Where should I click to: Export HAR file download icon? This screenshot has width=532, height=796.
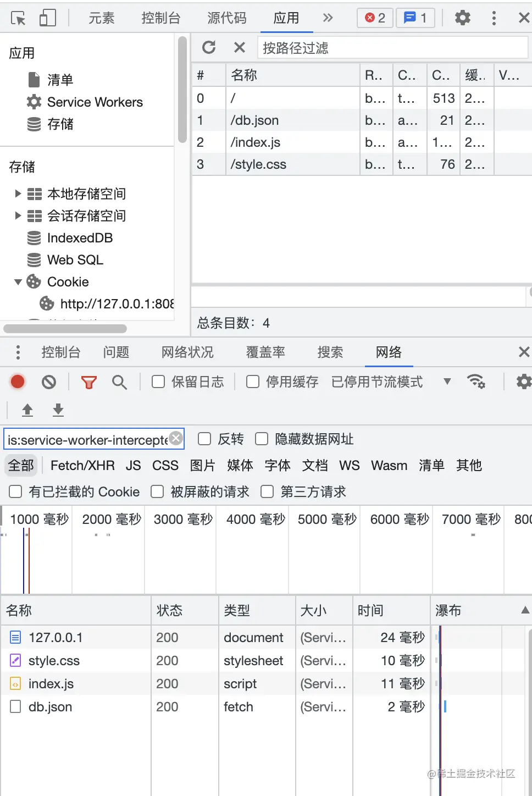pyautogui.click(x=58, y=410)
